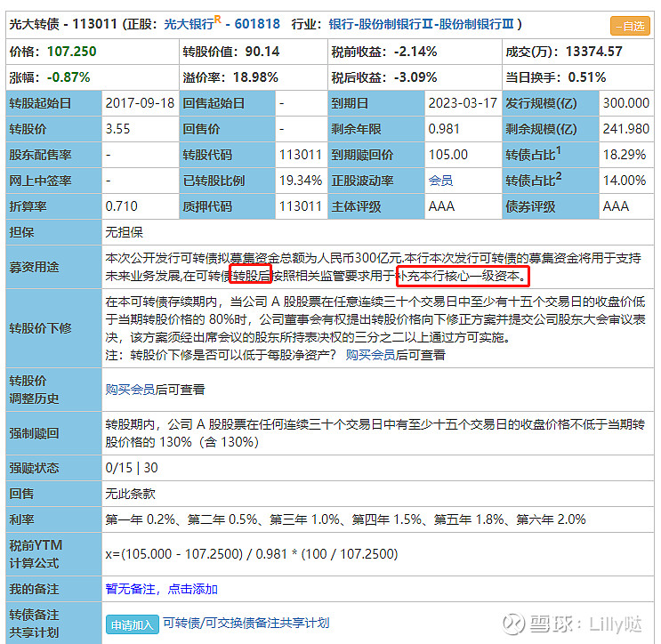The width and height of the screenshot is (661, 644).
Task: Select 溢价率 value 18.98%
Action: coord(255,77)
